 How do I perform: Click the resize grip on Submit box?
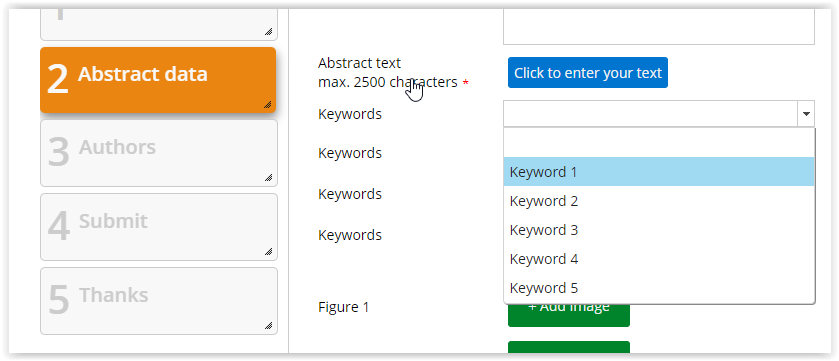[269, 251]
